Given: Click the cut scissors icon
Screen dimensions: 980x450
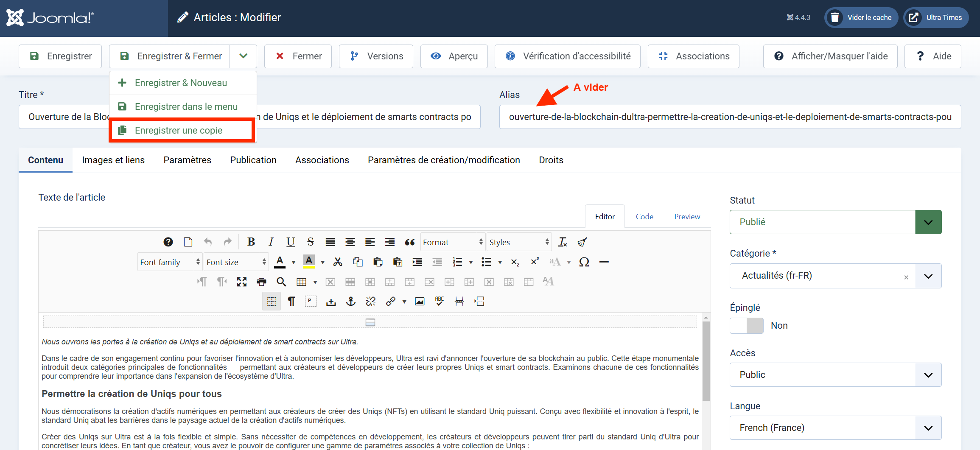Looking at the screenshot, I should pos(338,262).
